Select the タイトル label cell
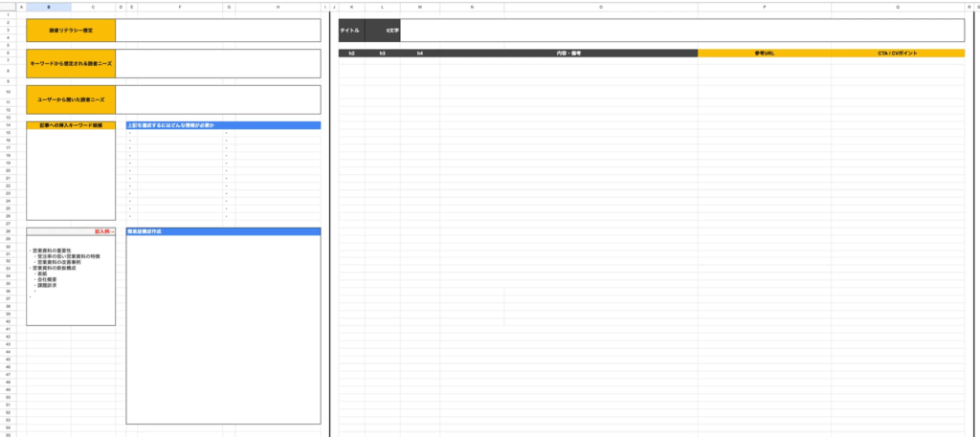 click(352, 30)
